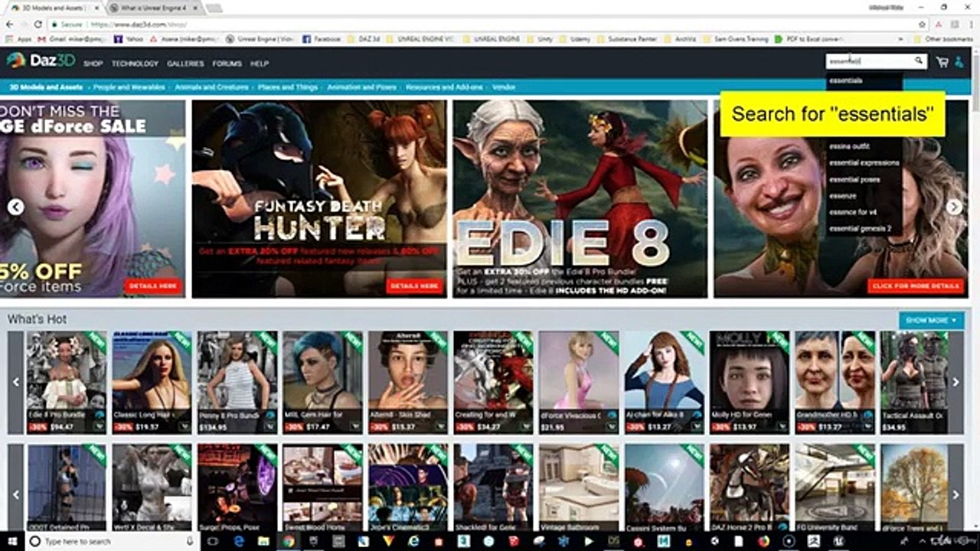Open Places and Things category
Image resolution: width=980 pixels, height=551 pixels.
[x=288, y=87]
